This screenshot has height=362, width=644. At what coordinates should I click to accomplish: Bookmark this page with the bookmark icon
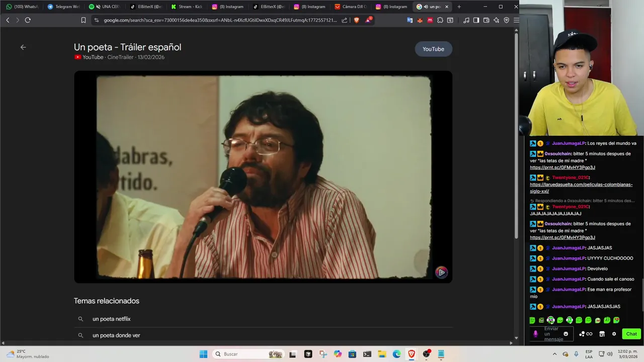click(x=84, y=20)
